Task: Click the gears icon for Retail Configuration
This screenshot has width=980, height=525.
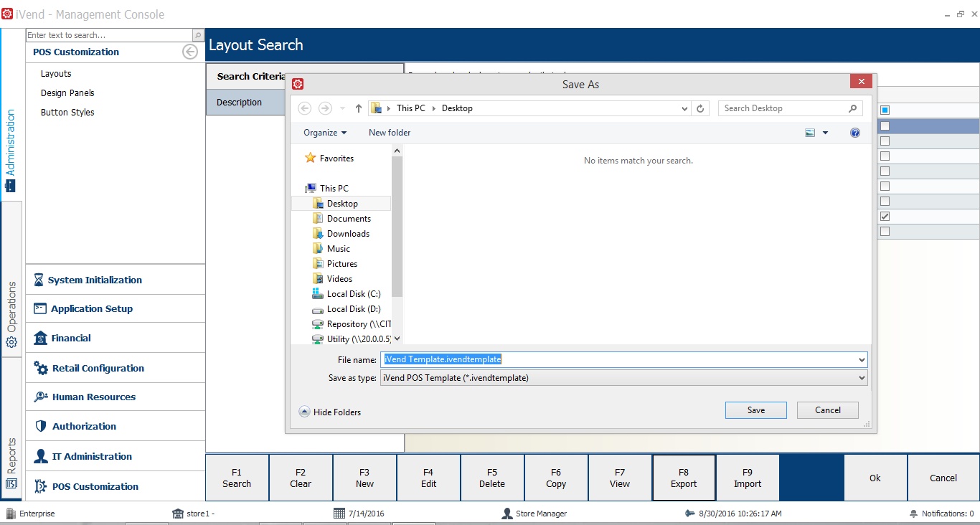Action: [x=41, y=368]
